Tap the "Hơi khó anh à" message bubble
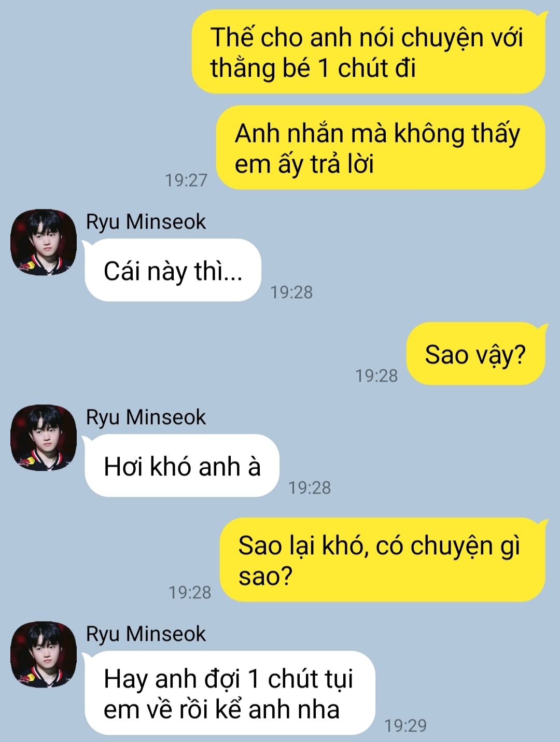 [182, 466]
